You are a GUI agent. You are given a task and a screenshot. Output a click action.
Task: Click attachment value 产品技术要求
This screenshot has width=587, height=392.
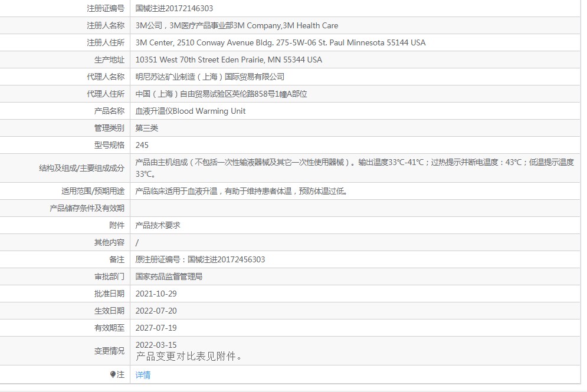point(158,225)
